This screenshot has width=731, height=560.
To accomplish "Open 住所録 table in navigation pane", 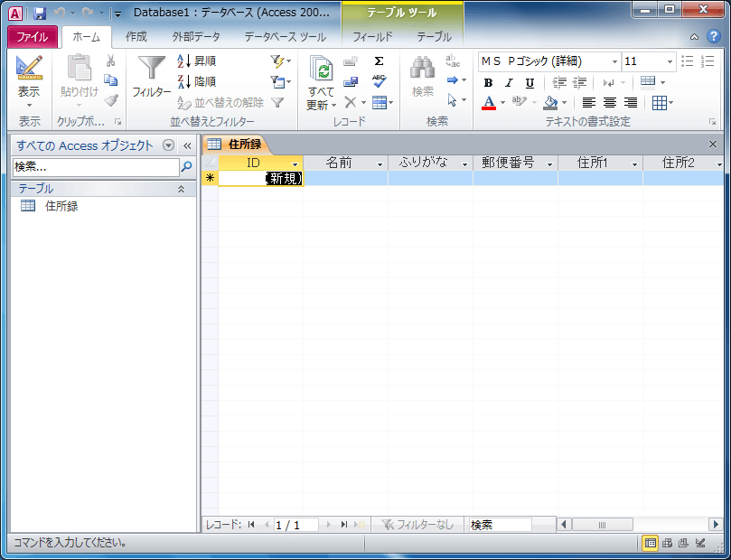I will (61, 206).
